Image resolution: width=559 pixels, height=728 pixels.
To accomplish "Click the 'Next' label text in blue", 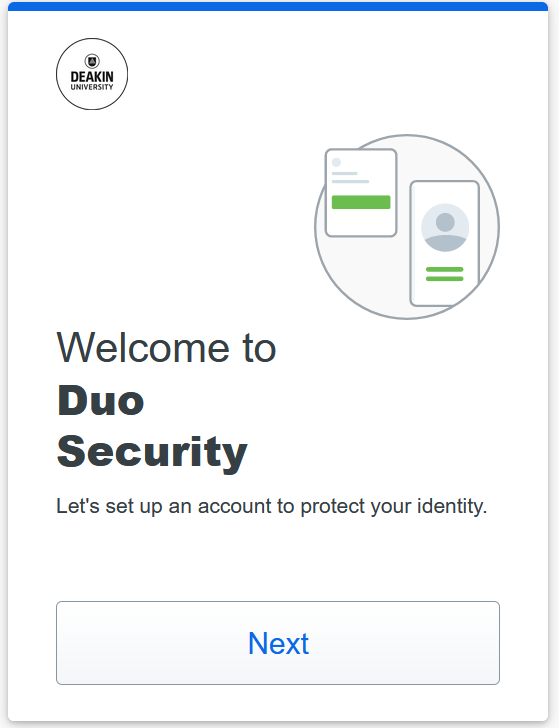I will click(x=278, y=644).
